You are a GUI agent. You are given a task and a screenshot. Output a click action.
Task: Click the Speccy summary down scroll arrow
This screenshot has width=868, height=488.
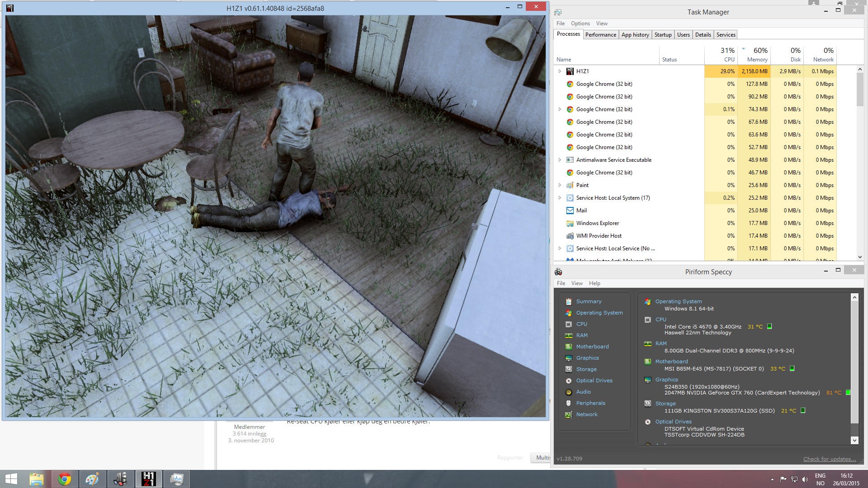click(x=854, y=440)
